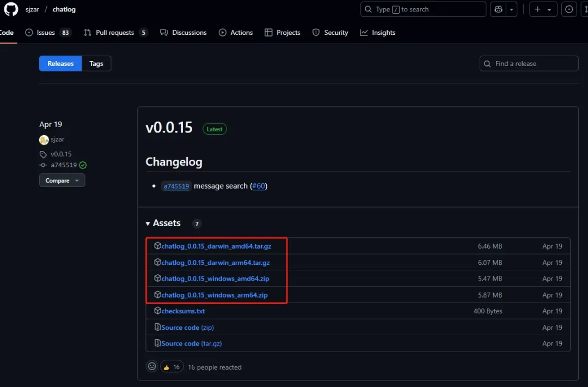Select the Releases button
588x387 pixels.
pos(60,63)
